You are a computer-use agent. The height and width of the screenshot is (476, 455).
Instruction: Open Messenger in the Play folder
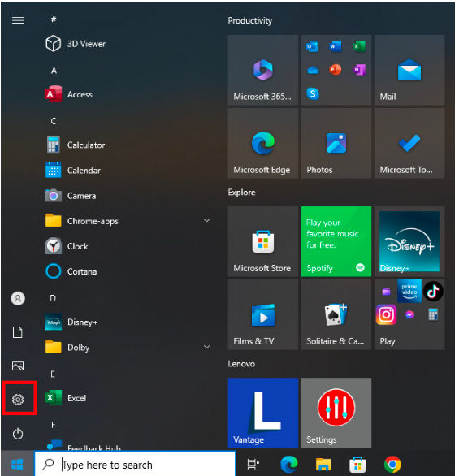click(x=409, y=315)
